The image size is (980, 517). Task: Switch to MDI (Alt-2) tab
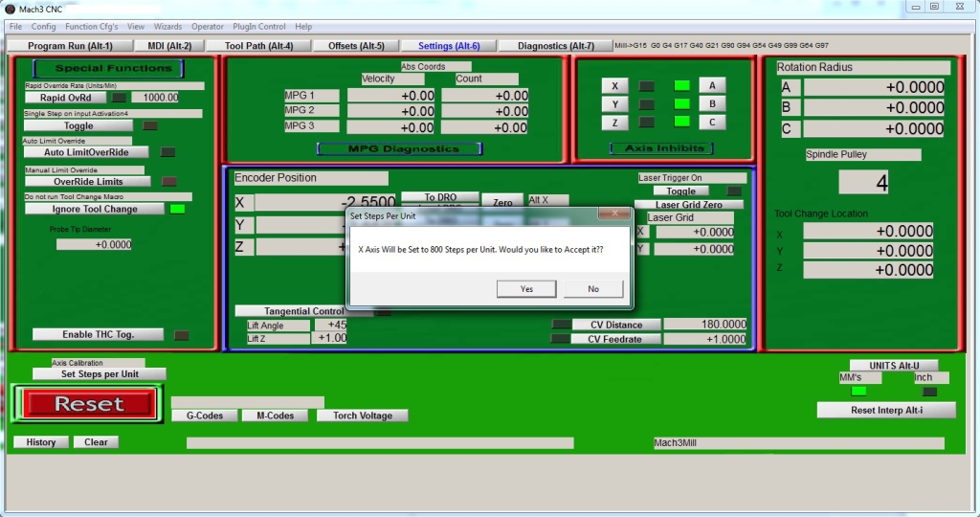(x=169, y=46)
